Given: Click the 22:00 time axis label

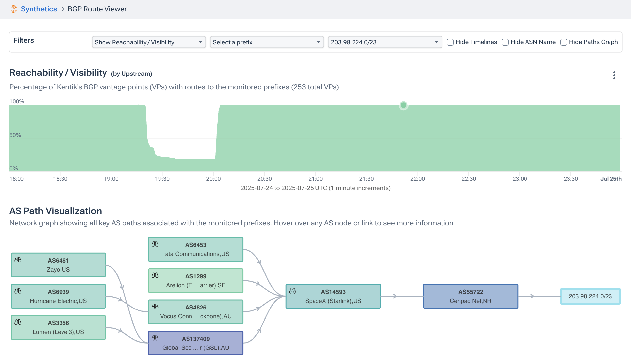Looking at the screenshot, I should pos(417,179).
